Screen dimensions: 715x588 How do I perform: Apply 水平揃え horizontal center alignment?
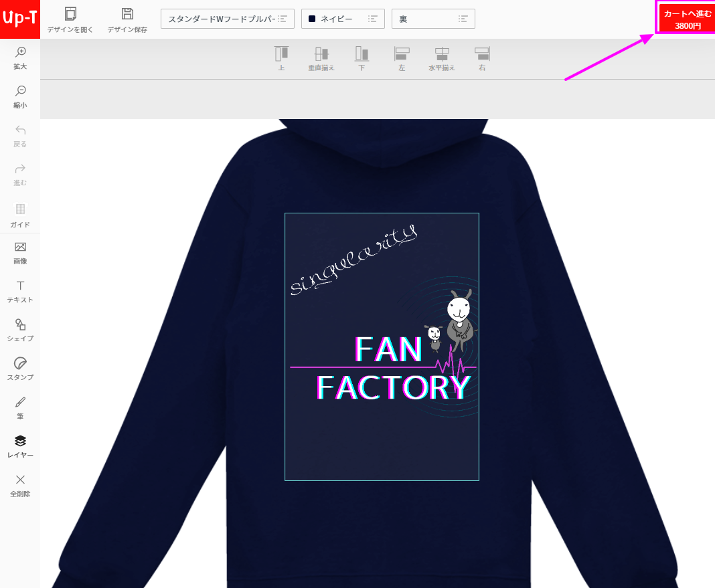point(441,59)
